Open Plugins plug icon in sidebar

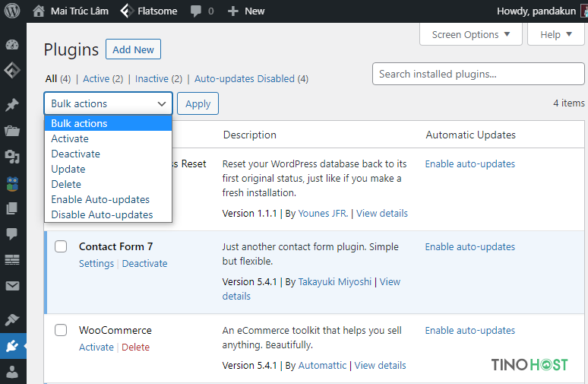click(x=12, y=346)
